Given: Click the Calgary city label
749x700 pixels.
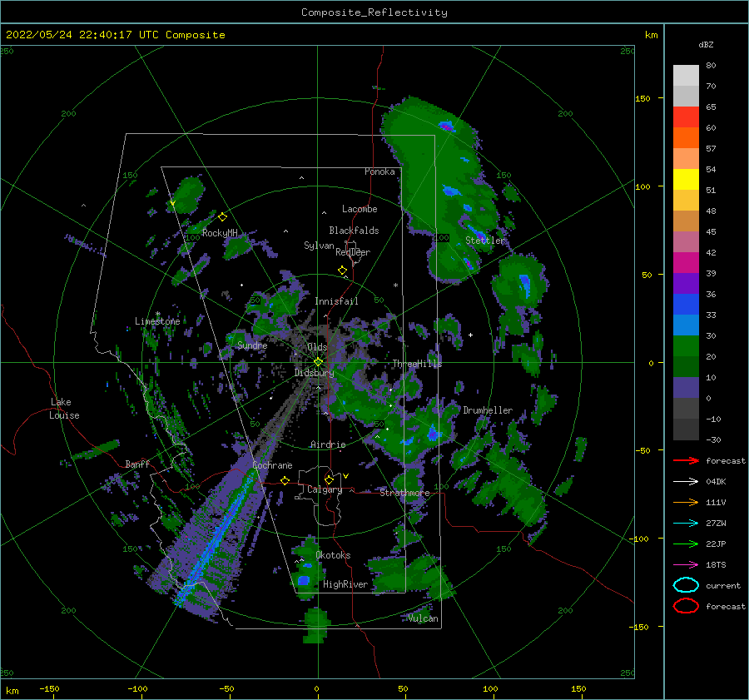Looking at the screenshot, I should point(325,489).
